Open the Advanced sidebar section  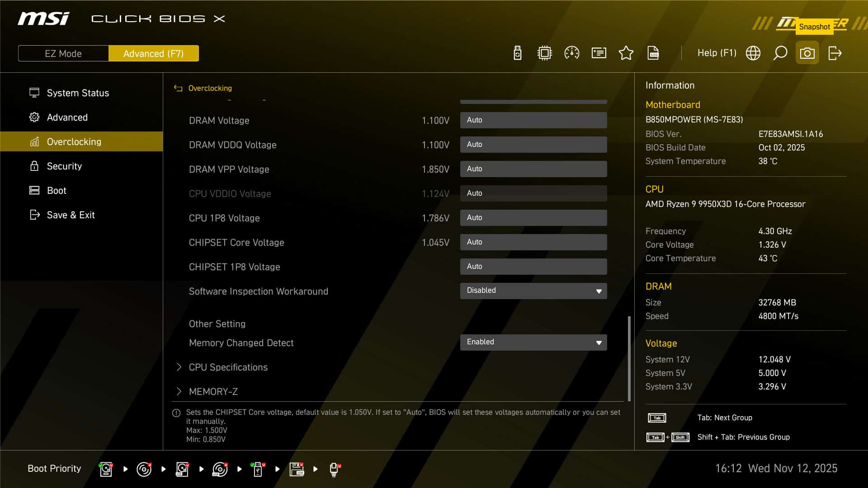click(x=81, y=117)
